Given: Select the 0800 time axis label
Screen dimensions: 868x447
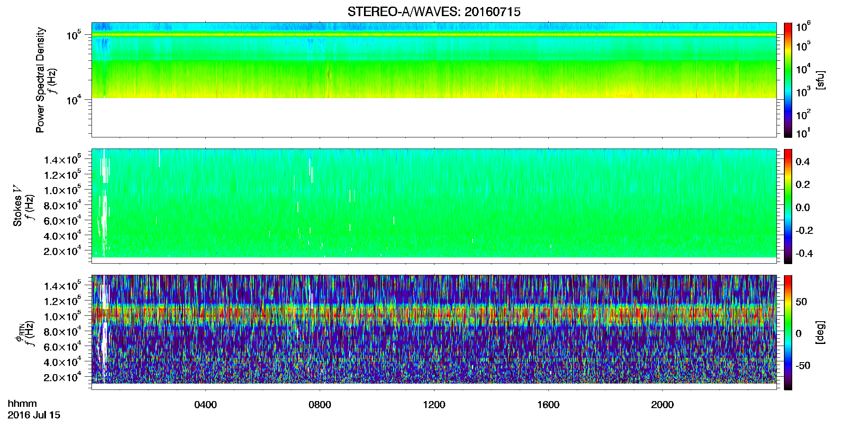Looking at the screenshot, I should [320, 405].
